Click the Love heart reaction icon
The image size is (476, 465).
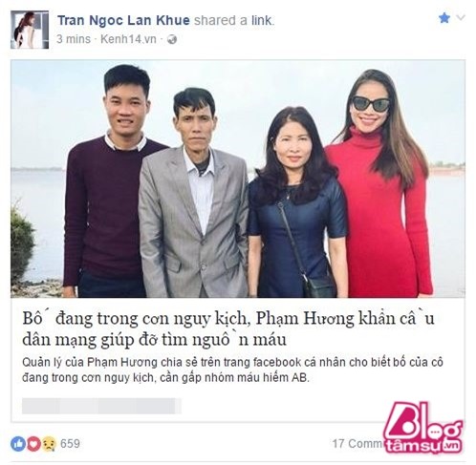click(x=33, y=444)
